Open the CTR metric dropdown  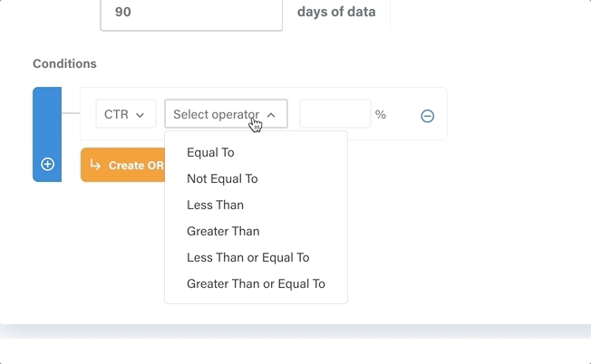click(x=125, y=114)
